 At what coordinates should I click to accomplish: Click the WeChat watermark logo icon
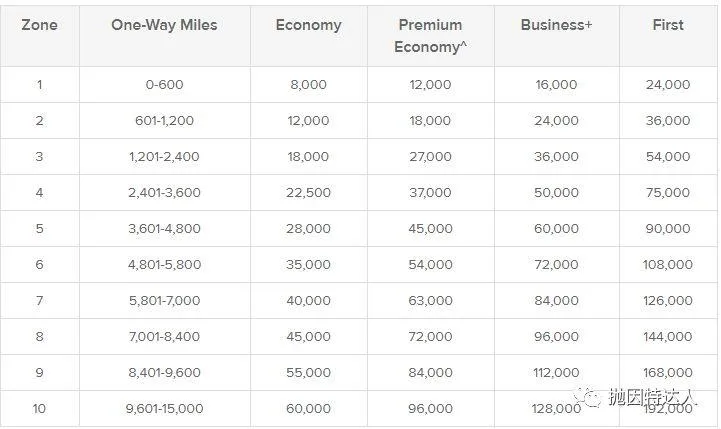(x=592, y=399)
